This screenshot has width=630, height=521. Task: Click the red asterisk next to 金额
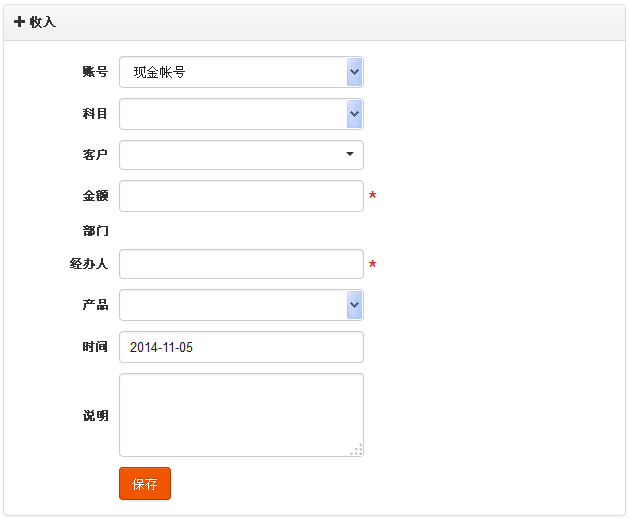click(372, 195)
